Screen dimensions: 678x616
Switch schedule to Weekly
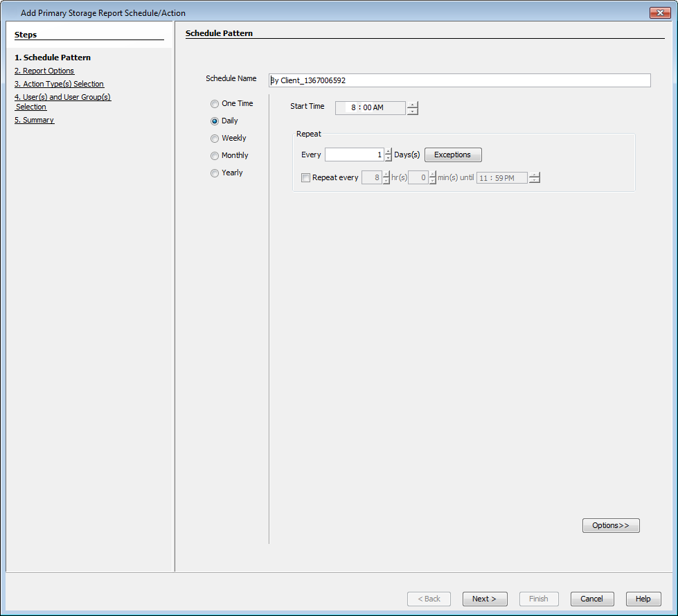(215, 138)
